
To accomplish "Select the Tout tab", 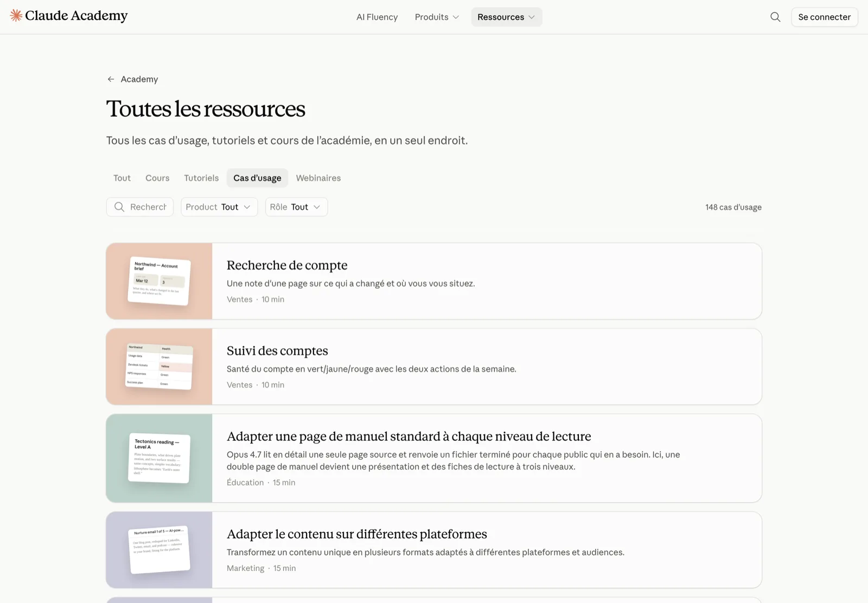I will coord(122,178).
